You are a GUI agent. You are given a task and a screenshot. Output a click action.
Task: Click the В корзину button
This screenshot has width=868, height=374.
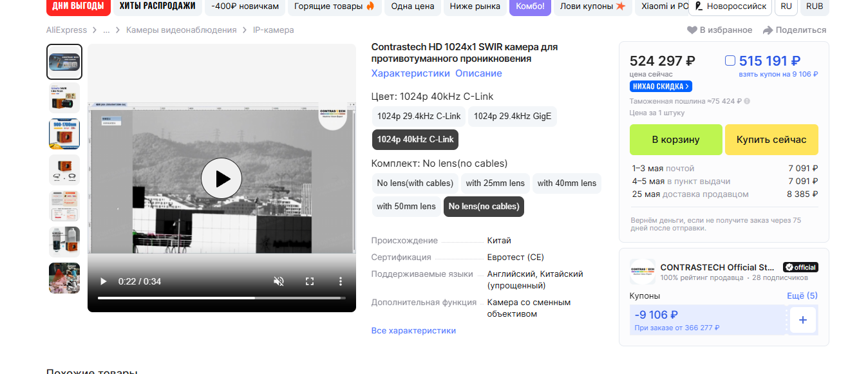[x=675, y=140]
